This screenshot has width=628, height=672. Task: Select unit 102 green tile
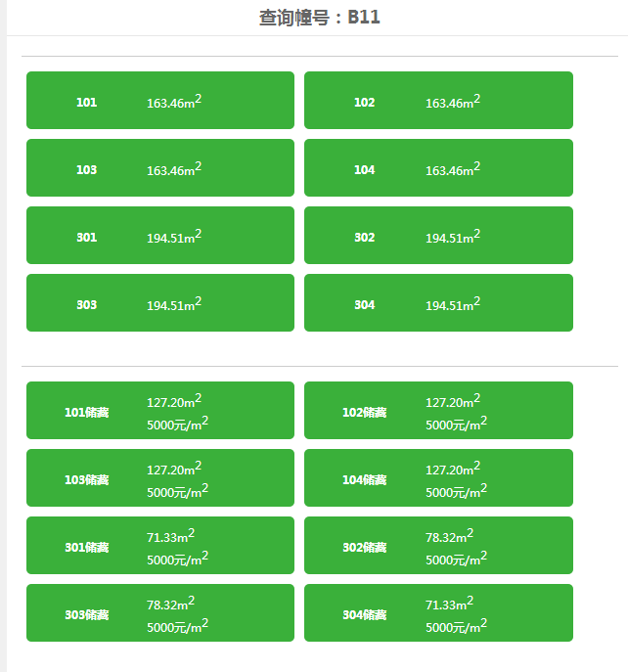pyautogui.click(x=438, y=101)
